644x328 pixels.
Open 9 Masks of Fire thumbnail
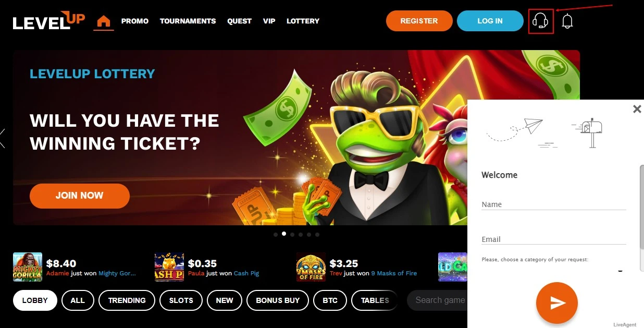pos(311,267)
